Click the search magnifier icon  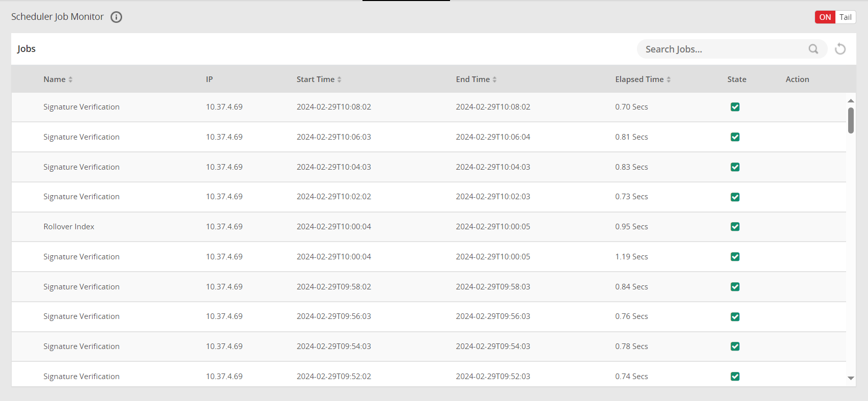point(813,49)
